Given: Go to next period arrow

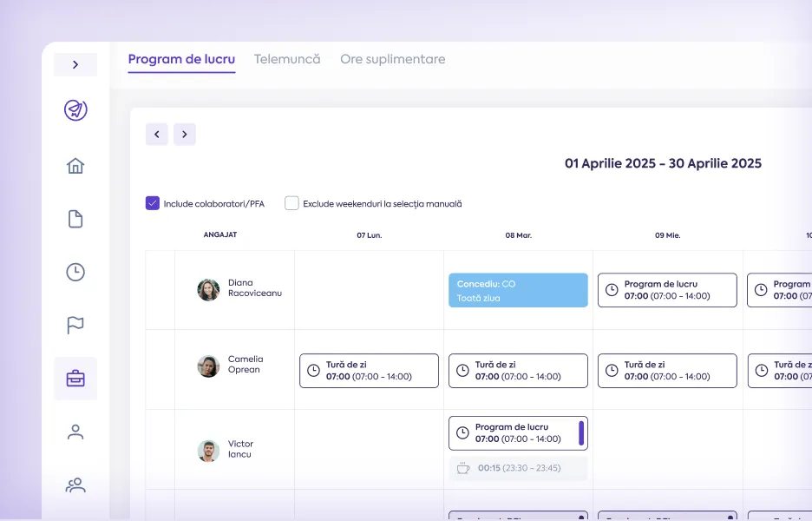Looking at the screenshot, I should 185,135.
